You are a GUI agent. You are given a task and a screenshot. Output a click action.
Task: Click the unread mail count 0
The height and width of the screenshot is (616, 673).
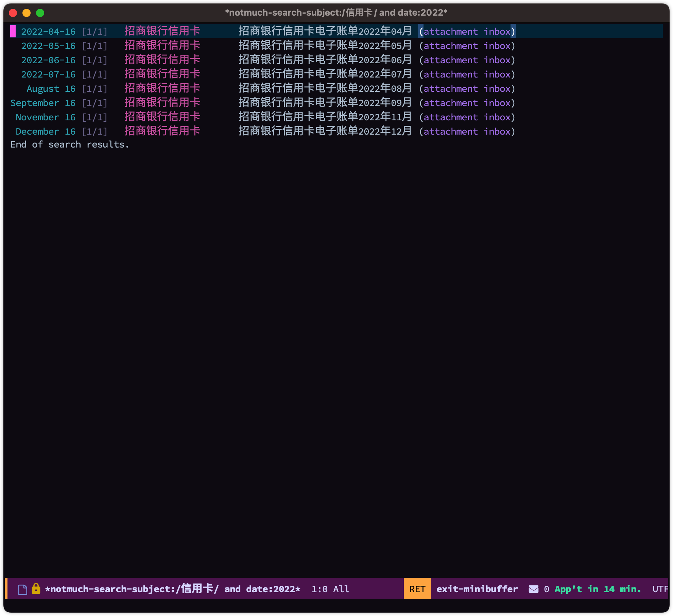(x=547, y=589)
